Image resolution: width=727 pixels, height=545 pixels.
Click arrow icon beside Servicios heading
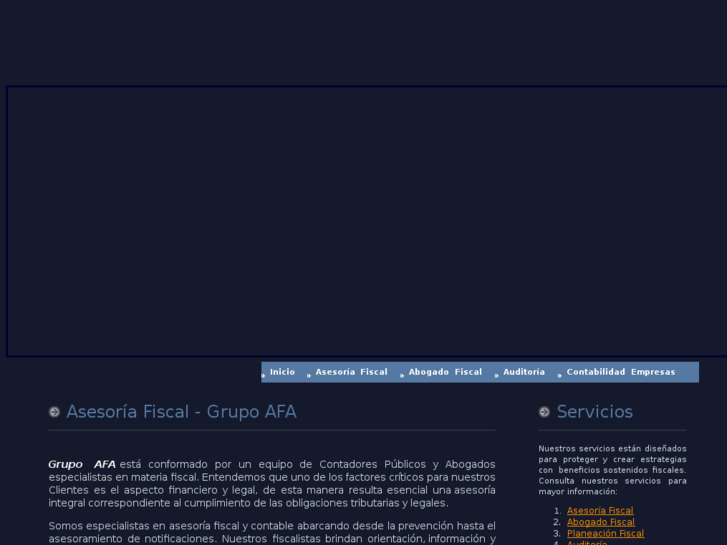(544, 412)
